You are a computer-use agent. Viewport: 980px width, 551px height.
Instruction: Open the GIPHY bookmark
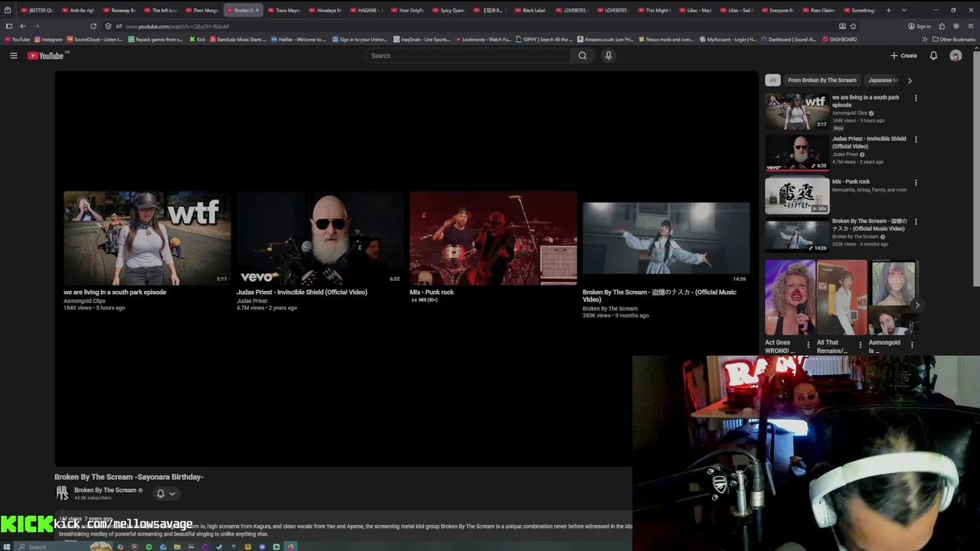click(x=544, y=39)
